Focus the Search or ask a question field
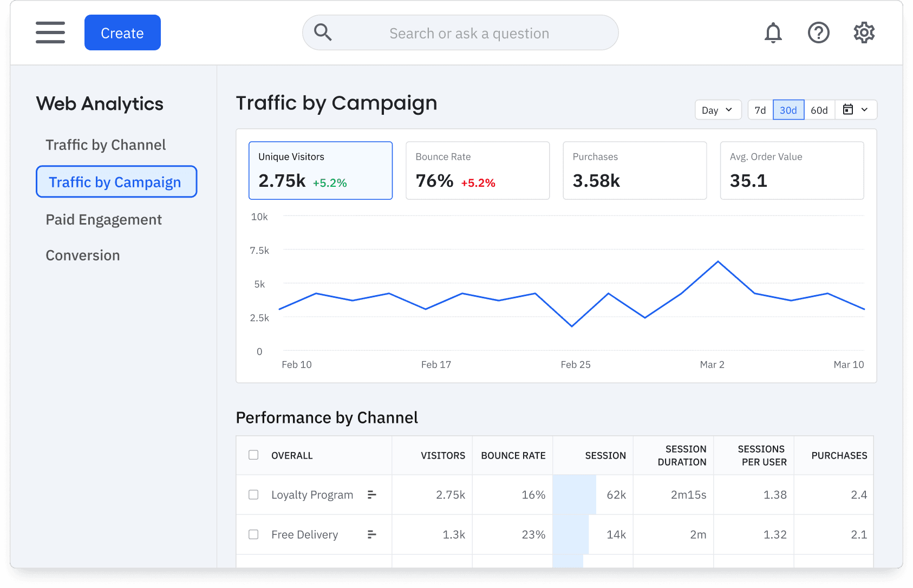This screenshot has width=913, height=588. pyautogui.click(x=469, y=34)
